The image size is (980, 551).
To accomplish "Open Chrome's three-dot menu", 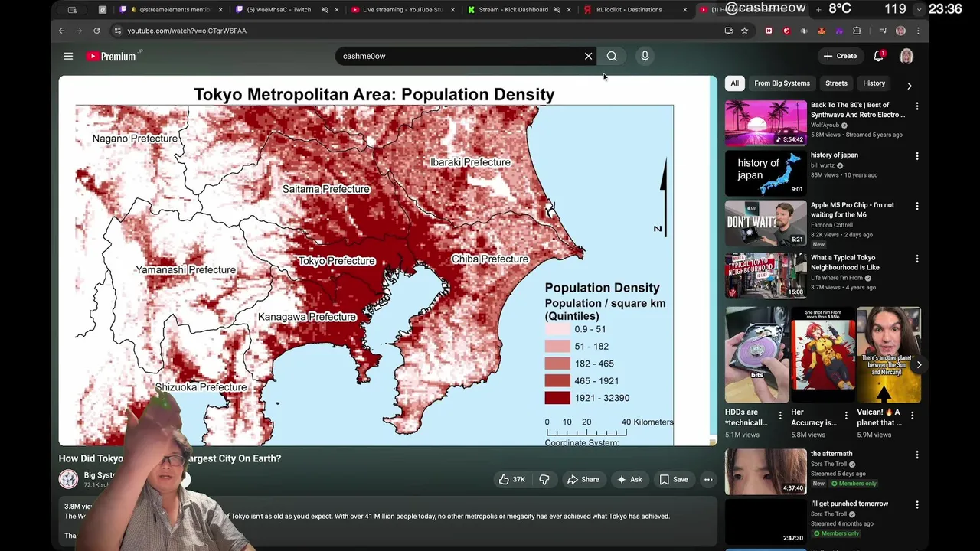I will [x=918, y=31].
